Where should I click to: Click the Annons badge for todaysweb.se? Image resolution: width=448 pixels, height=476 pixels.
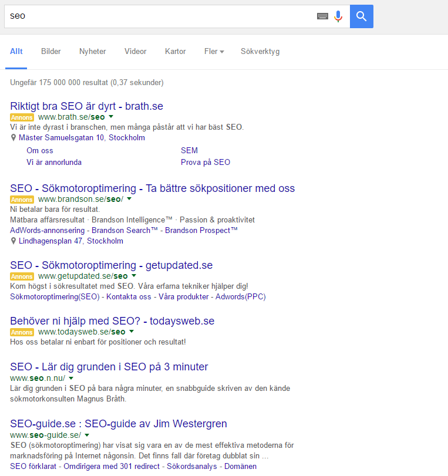(x=22, y=332)
